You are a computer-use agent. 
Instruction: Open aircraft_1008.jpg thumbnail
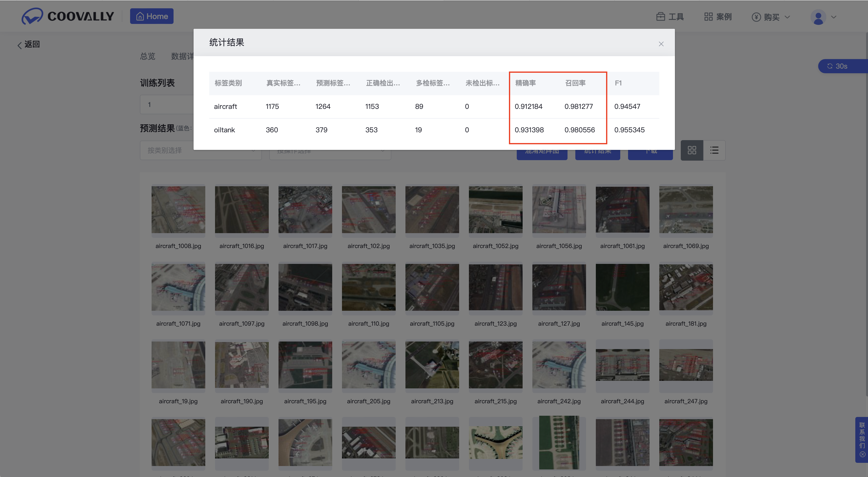pyautogui.click(x=178, y=210)
